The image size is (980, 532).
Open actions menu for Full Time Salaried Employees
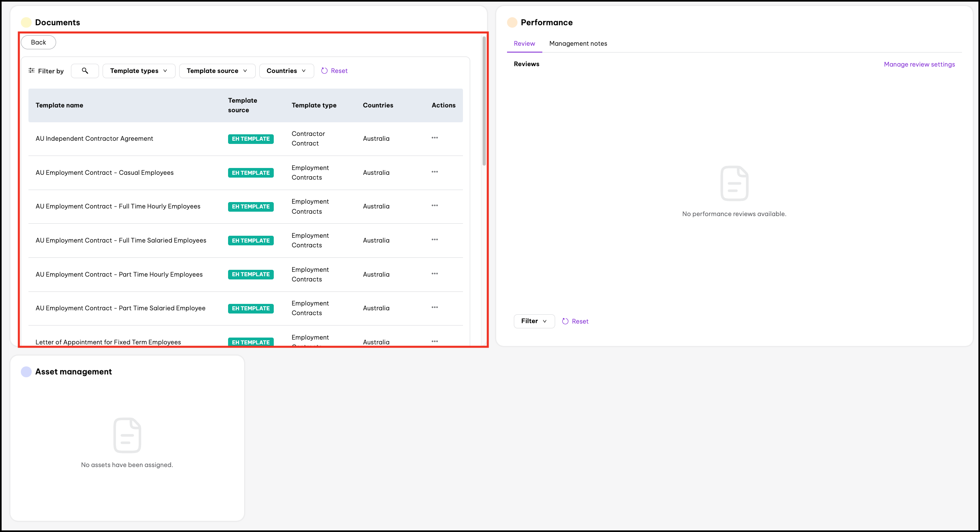click(434, 240)
